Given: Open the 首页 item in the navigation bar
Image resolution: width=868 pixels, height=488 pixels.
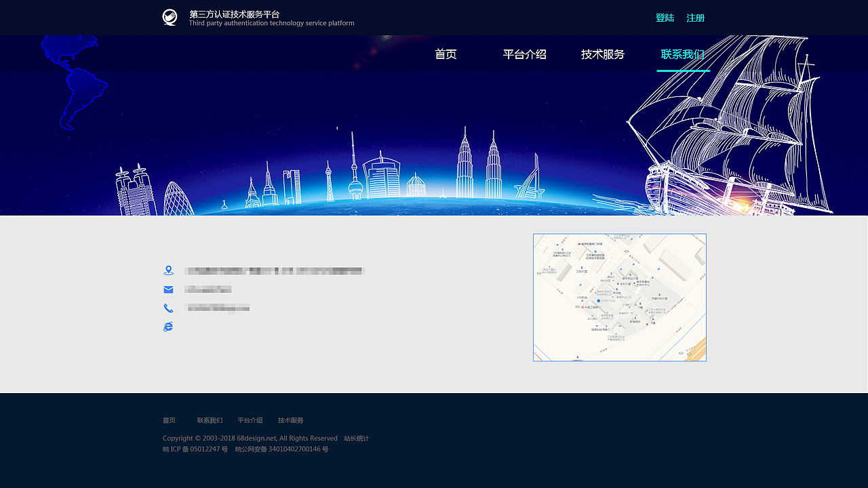Looking at the screenshot, I should 446,54.
